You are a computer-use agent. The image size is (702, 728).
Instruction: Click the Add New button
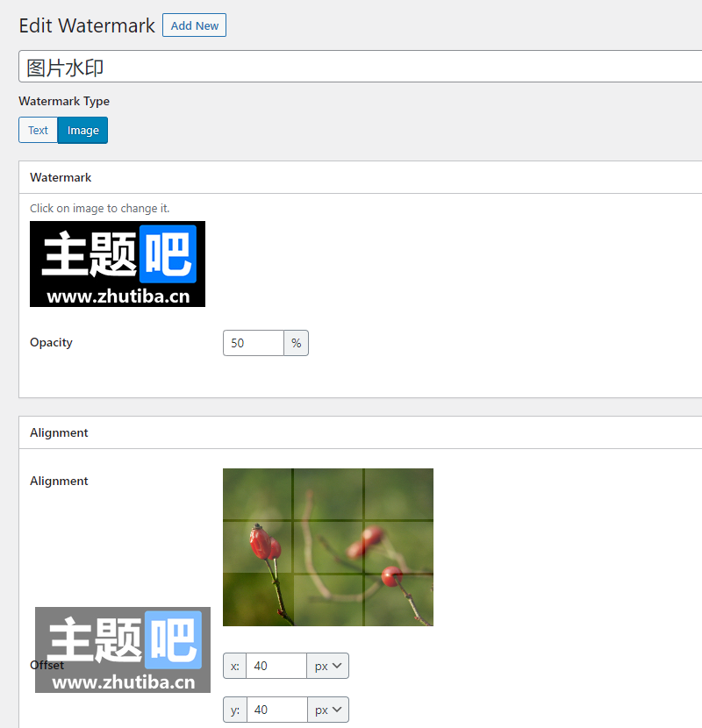pos(194,25)
